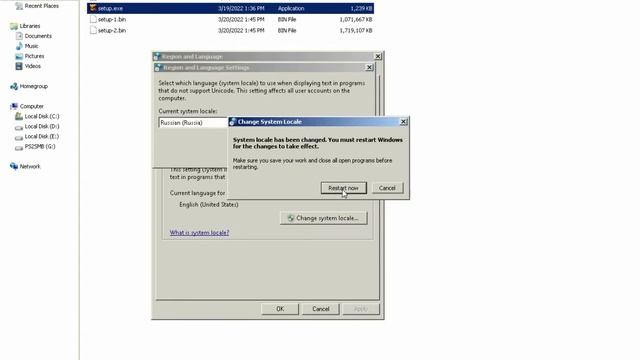Open the What is system locale link
The image size is (640, 360).
pyautogui.click(x=199, y=233)
